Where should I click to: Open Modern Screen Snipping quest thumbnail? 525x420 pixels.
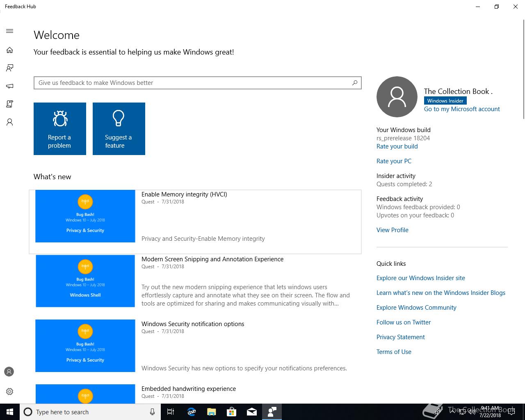[x=85, y=281]
